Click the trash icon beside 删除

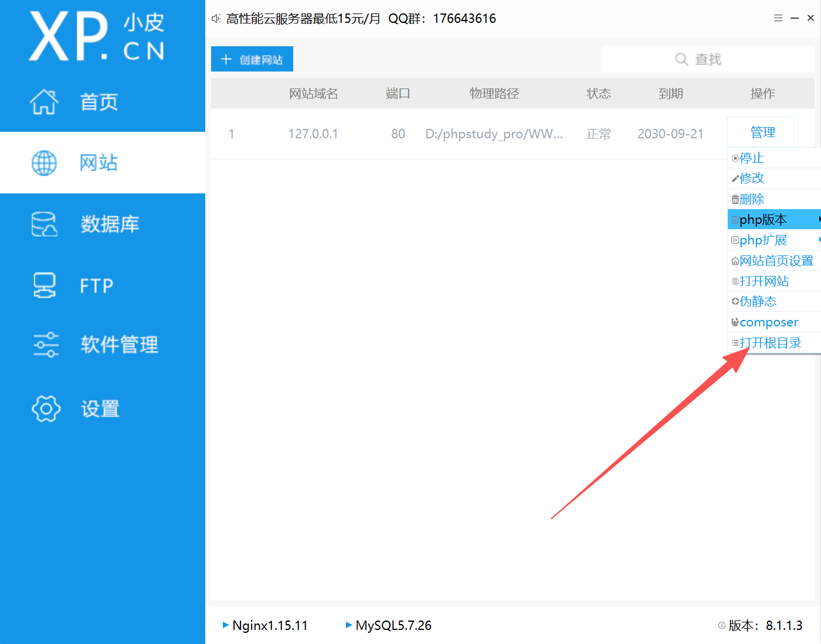click(735, 199)
